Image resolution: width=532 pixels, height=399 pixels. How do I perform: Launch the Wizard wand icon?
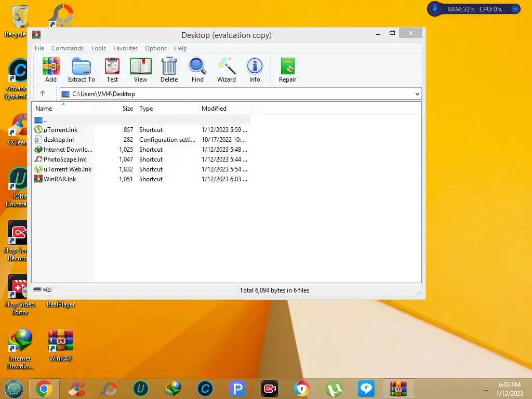227,70
